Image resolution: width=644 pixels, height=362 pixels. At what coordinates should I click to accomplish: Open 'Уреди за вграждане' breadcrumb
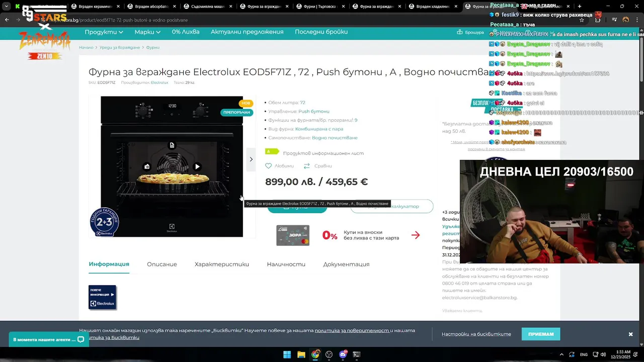120,47
